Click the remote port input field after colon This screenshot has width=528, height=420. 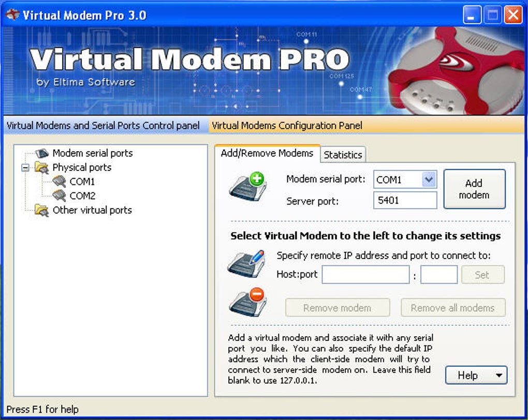(x=439, y=274)
